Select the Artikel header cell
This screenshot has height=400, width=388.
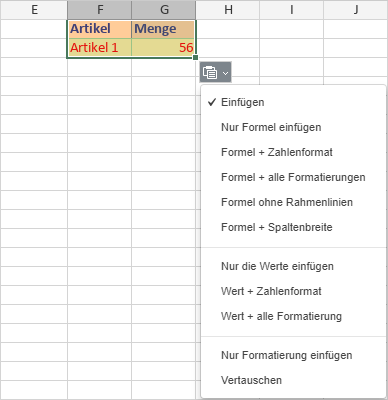pyautogui.click(x=100, y=29)
